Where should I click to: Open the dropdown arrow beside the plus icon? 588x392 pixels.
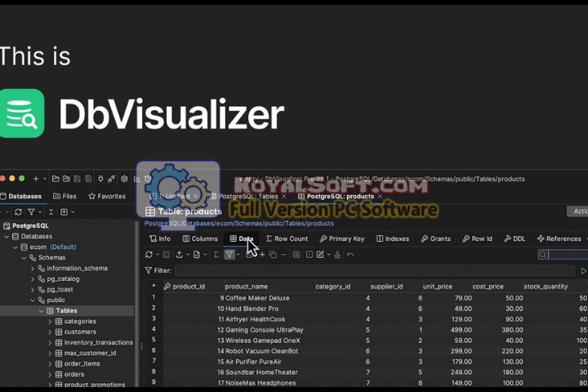(45, 179)
